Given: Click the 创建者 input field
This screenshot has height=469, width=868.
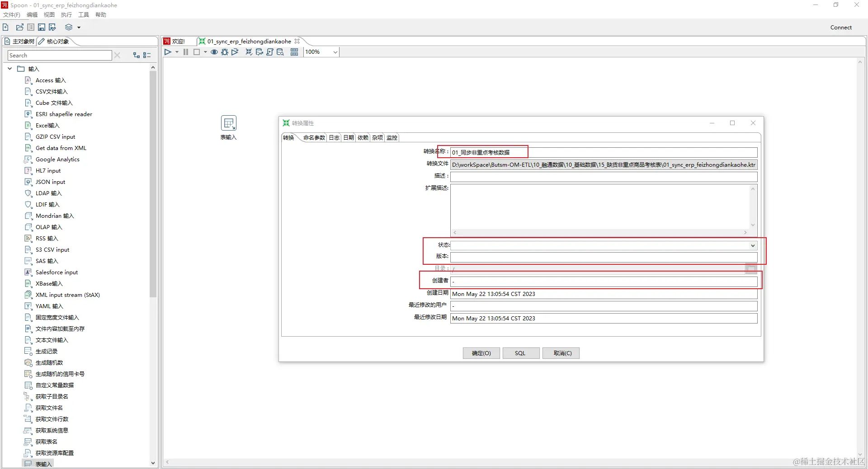Looking at the screenshot, I should pos(604,281).
